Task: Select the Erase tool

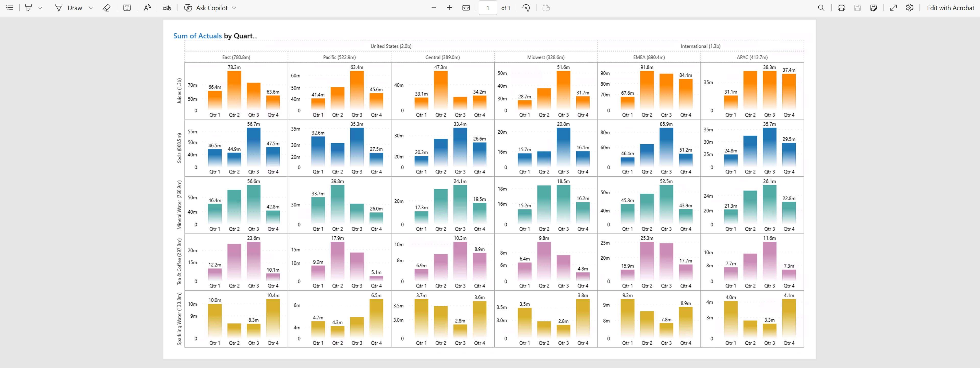Action: coord(107,8)
